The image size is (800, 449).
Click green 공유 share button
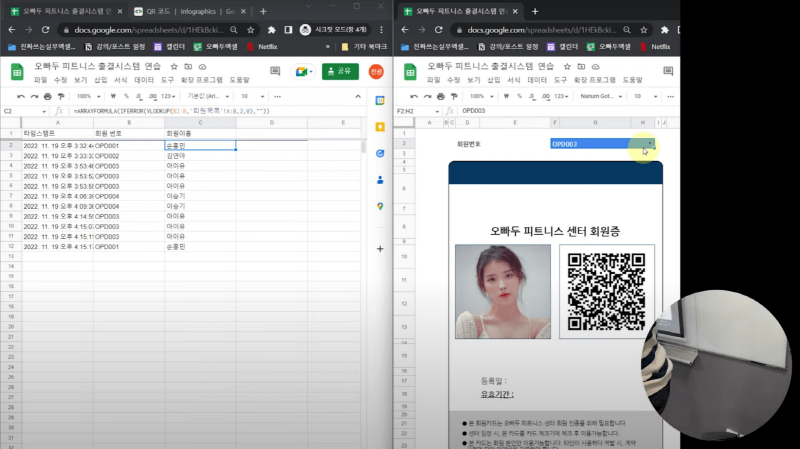(x=340, y=71)
